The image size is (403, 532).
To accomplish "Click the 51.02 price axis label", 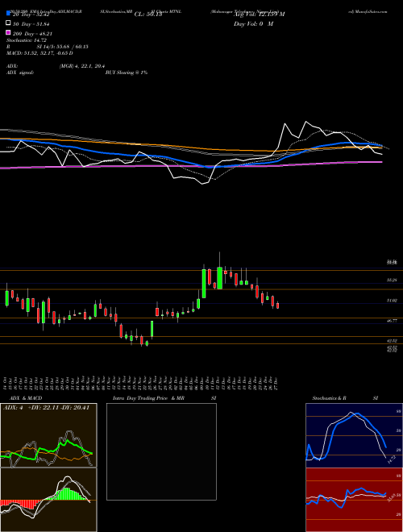I will (393, 301).
